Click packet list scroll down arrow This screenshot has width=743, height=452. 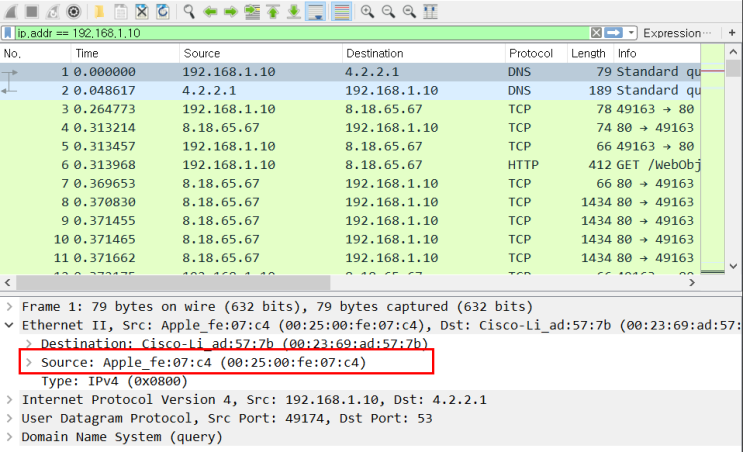pos(733,266)
